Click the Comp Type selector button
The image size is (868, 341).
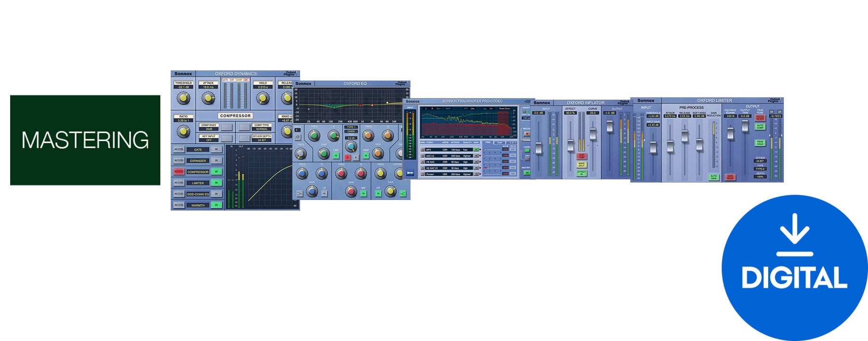point(244,127)
